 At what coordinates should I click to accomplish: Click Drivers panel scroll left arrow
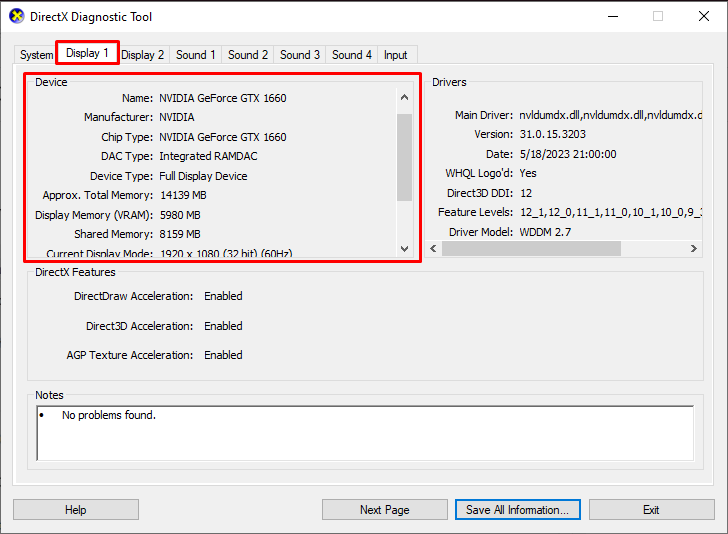433,248
